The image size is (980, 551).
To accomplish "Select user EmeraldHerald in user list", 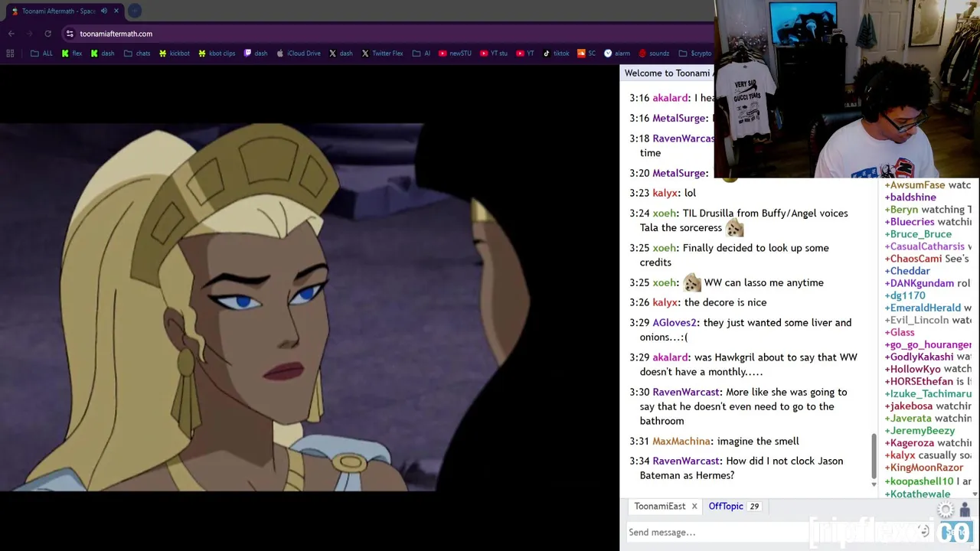I will (x=923, y=308).
